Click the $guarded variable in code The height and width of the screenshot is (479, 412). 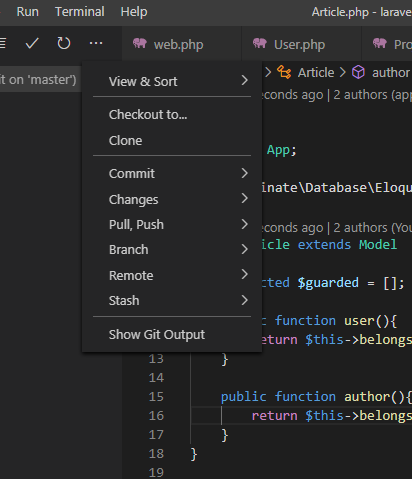tap(328, 283)
